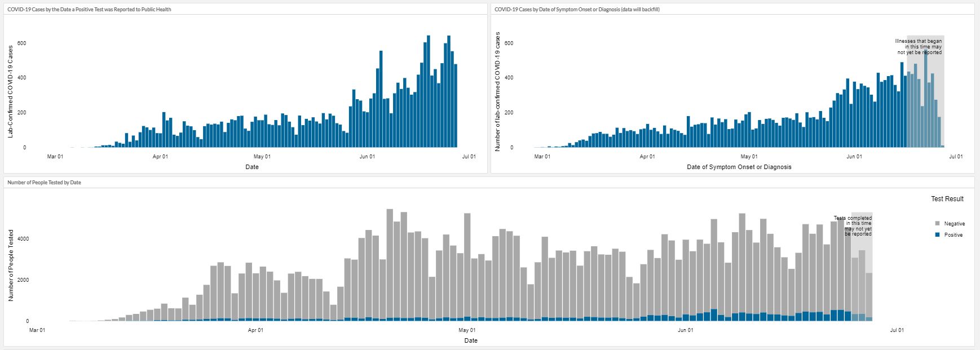The width and height of the screenshot is (980, 350).
Task: Click the gray Negative legend swatch
Action: pos(937,224)
